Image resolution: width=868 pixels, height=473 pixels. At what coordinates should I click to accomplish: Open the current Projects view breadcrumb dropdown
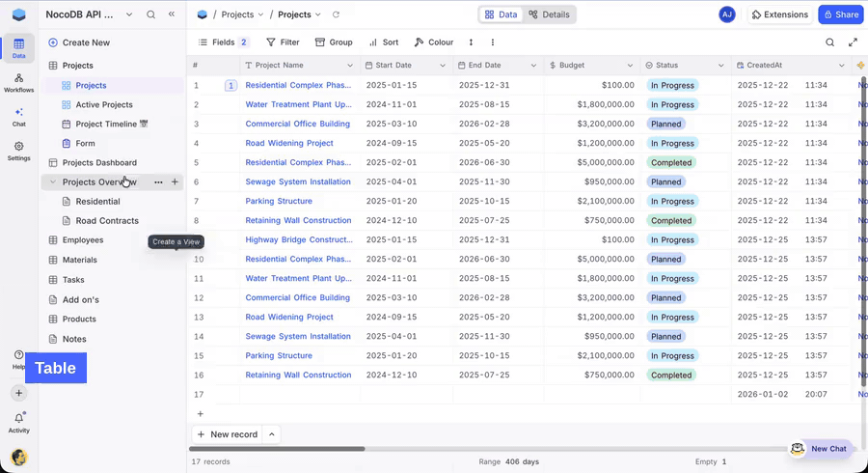(317, 14)
